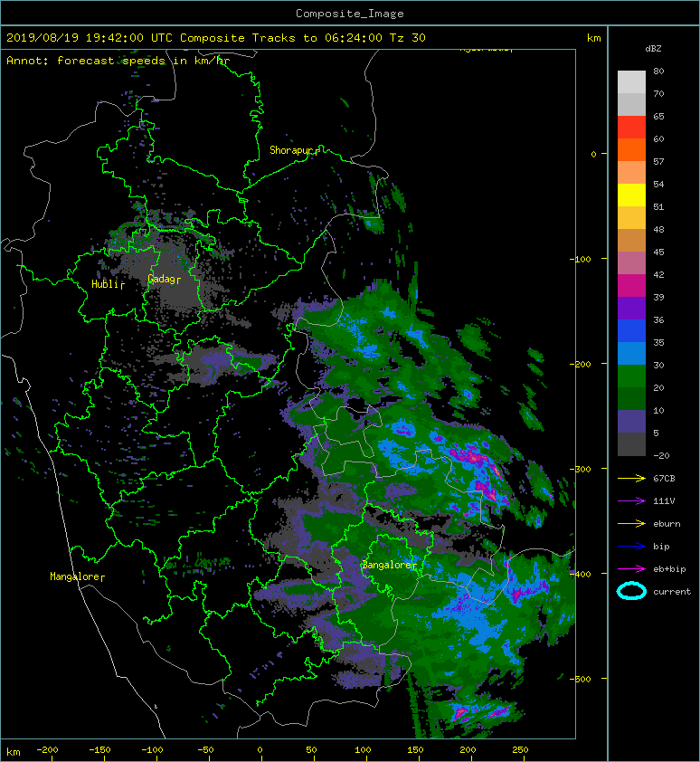Pick the purple swatch between 39 and 36 dBZ
Image resolution: width=700 pixels, height=762 pixels.
pyautogui.click(x=631, y=308)
